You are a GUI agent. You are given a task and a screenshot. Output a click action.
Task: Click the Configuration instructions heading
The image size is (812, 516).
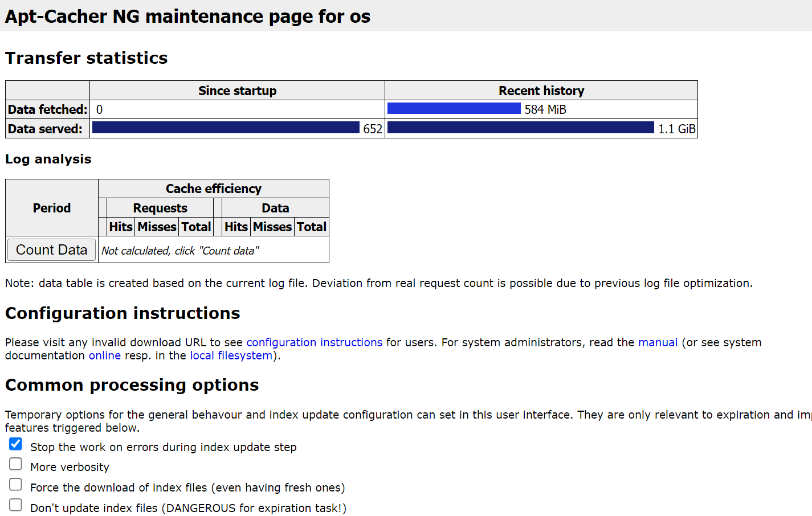(x=123, y=313)
